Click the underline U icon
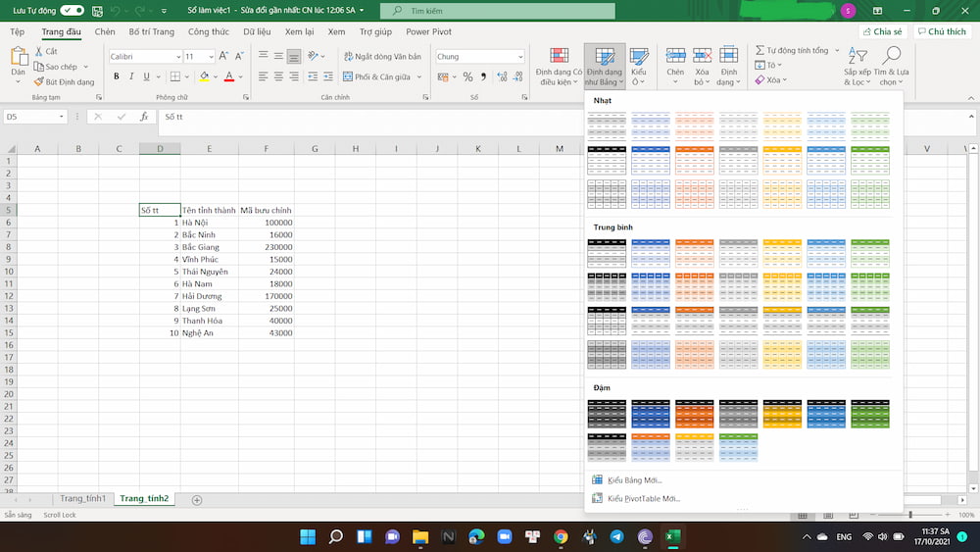The height and width of the screenshot is (552, 980). [x=146, y=76]
